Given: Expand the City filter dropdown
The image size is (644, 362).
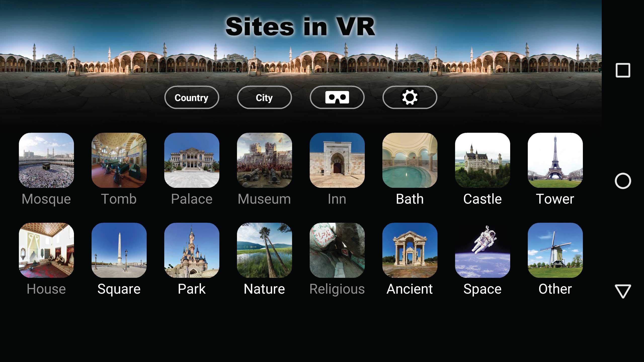Looking at the screenshot, I should [x=264, y=97].
